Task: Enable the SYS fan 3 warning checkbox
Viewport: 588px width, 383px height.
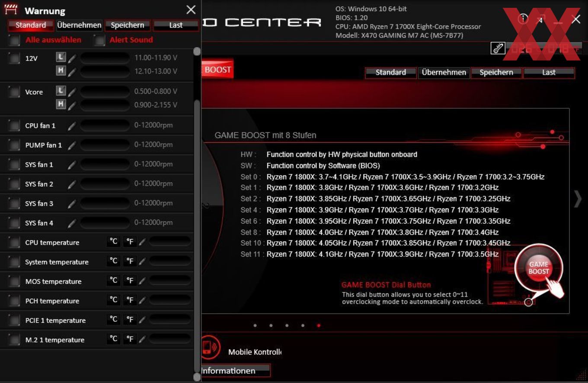Action: click(15, 204)
